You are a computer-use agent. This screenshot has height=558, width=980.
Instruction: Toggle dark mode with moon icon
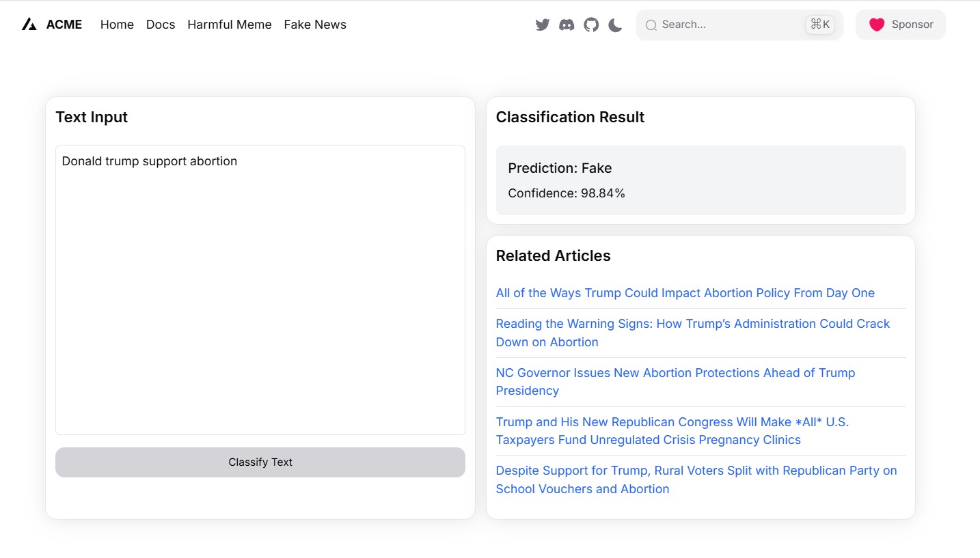tap(615, 25)
